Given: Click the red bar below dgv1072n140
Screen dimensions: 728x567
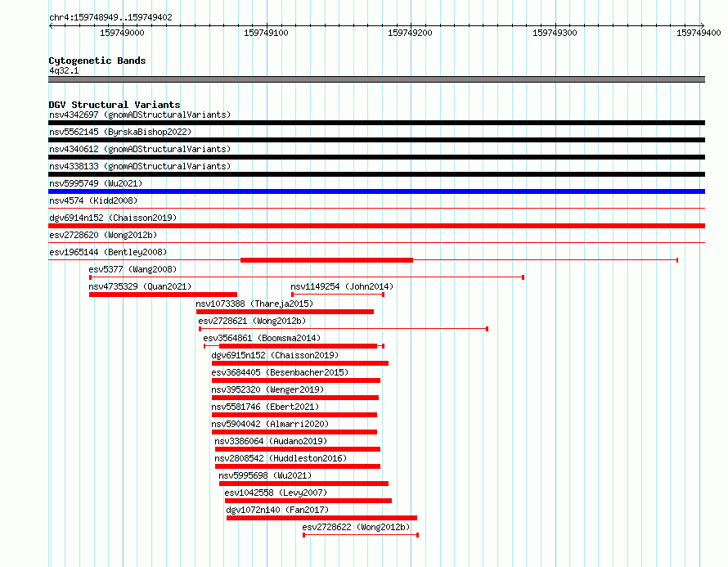Looking at the screenshot, I should coord(321,518).
